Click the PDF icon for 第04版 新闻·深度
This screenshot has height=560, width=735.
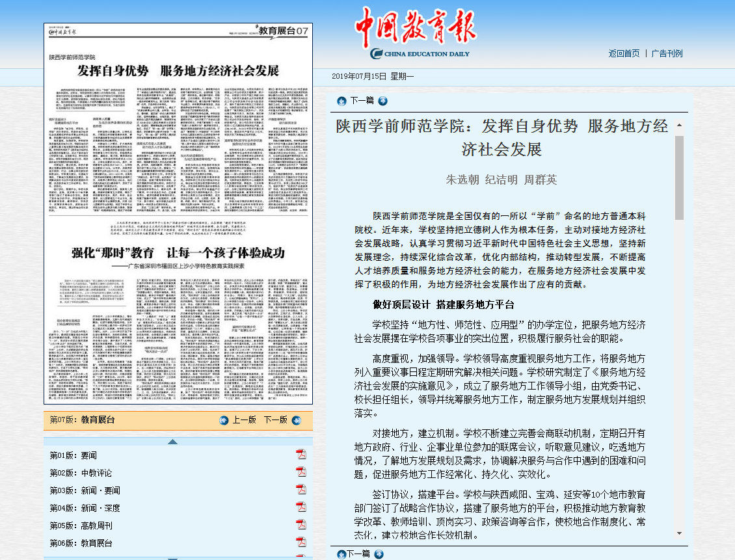(x=301, y=507)
